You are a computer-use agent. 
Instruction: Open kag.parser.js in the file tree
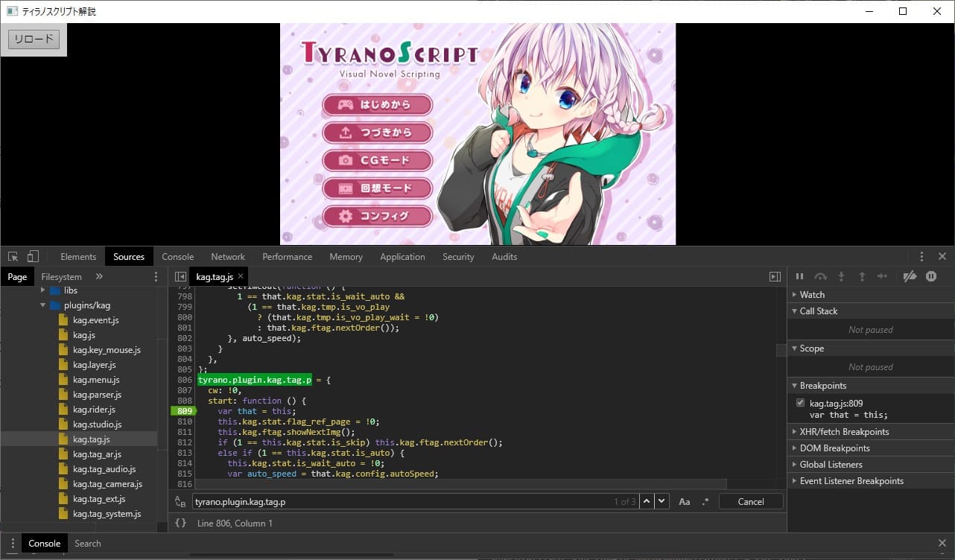point(97,395)
